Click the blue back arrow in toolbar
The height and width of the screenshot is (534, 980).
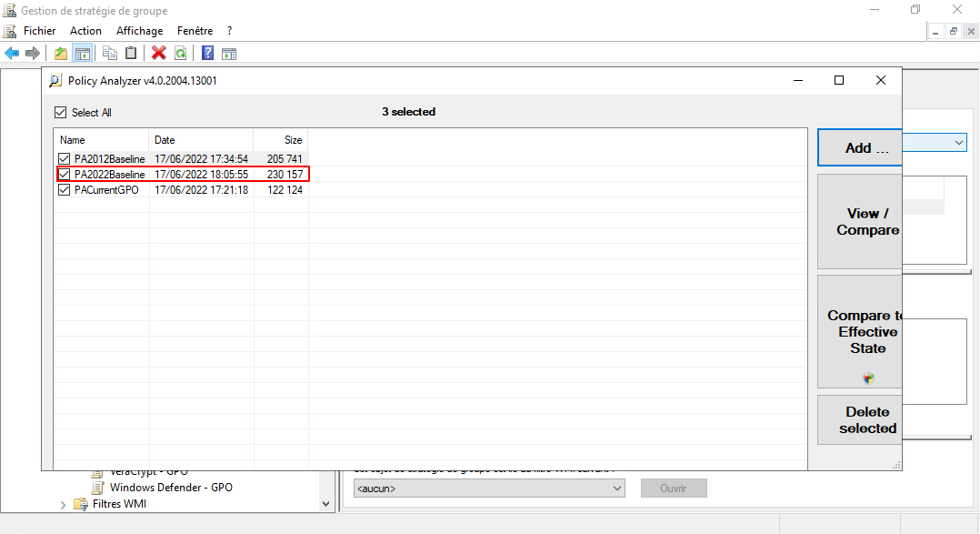pyautogui.click(x=12, y=54)
